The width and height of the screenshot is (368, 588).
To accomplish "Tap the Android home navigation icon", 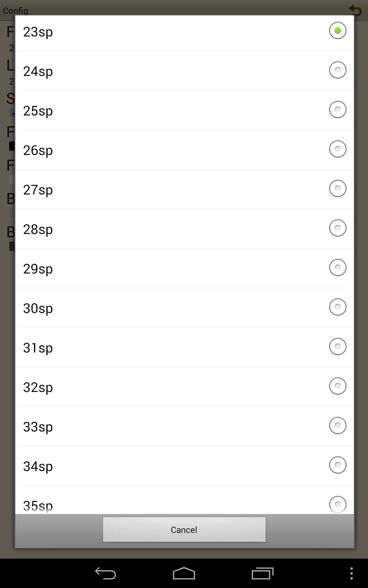I will [x=184, y=573].
